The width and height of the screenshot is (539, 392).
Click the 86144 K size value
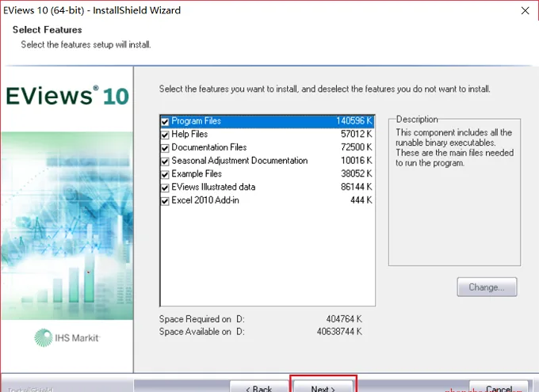pos(357,187)
